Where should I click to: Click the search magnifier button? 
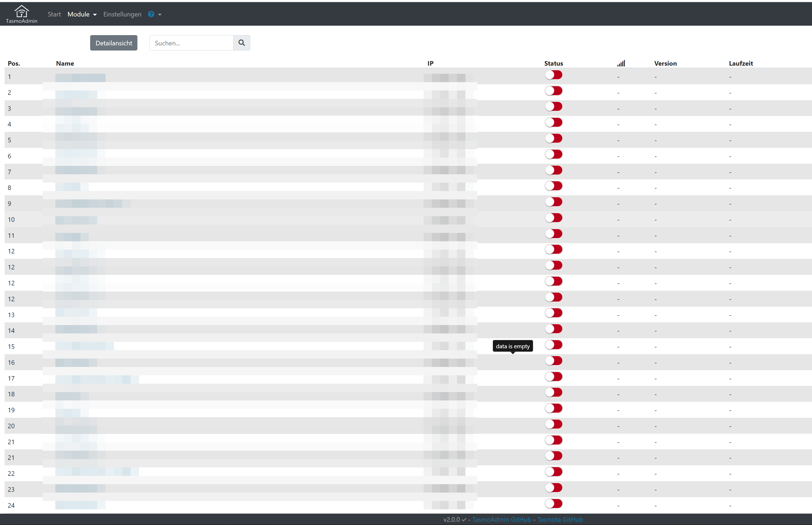point(242,43)
